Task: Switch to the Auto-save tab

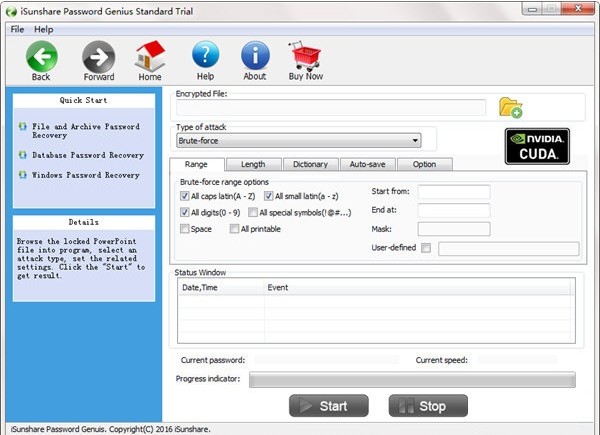Action: point(367,165)
